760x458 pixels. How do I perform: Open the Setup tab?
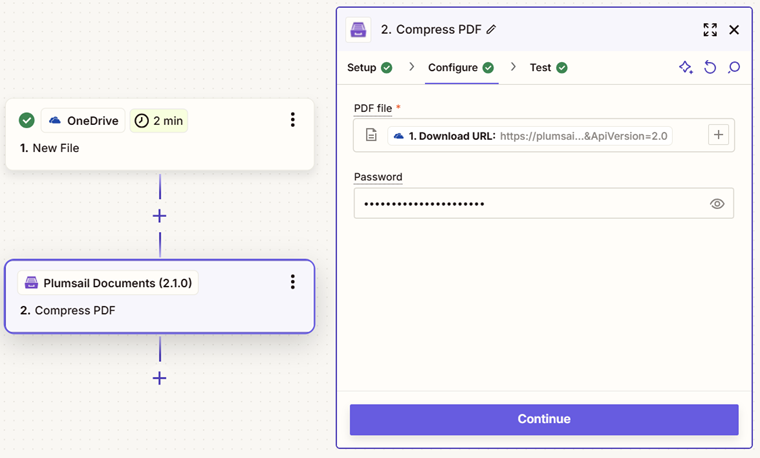click(369, 67)
